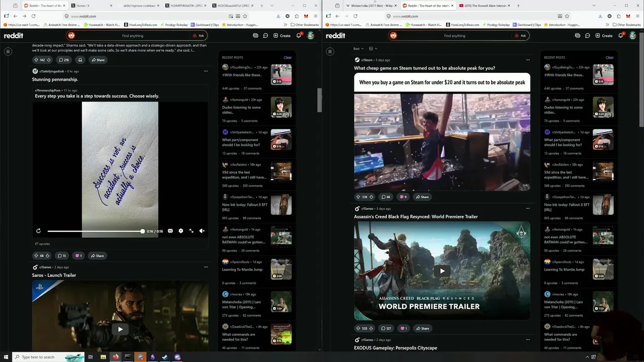Click the taskbar search box
Image resolution: width=644 pixels, height=362 pixels.
click(48, 357)
